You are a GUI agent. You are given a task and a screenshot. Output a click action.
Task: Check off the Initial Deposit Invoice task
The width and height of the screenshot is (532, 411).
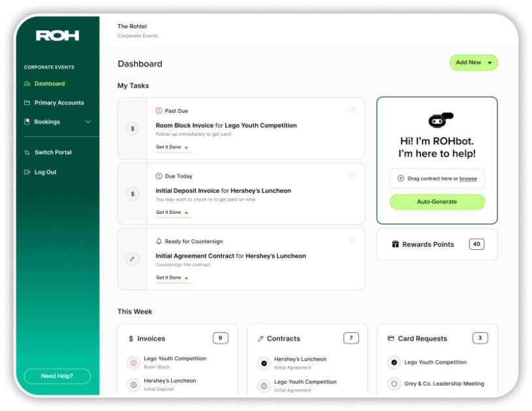[x=352, y=175]
